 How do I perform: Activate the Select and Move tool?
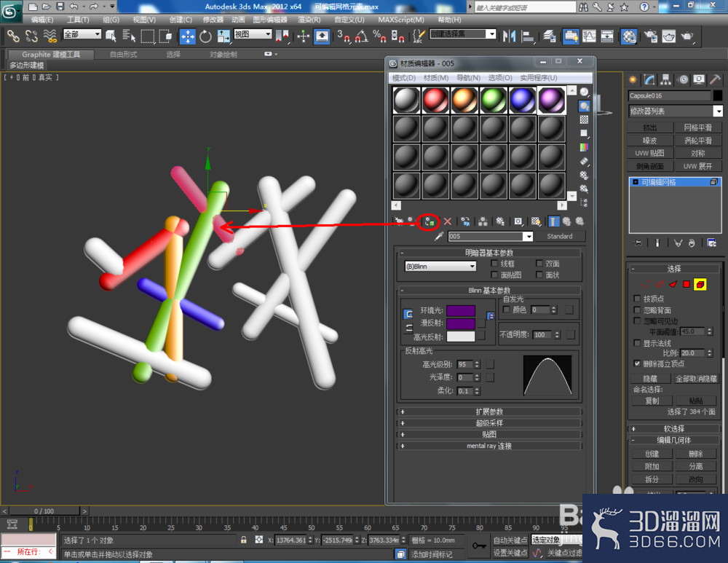click(188, 36)
